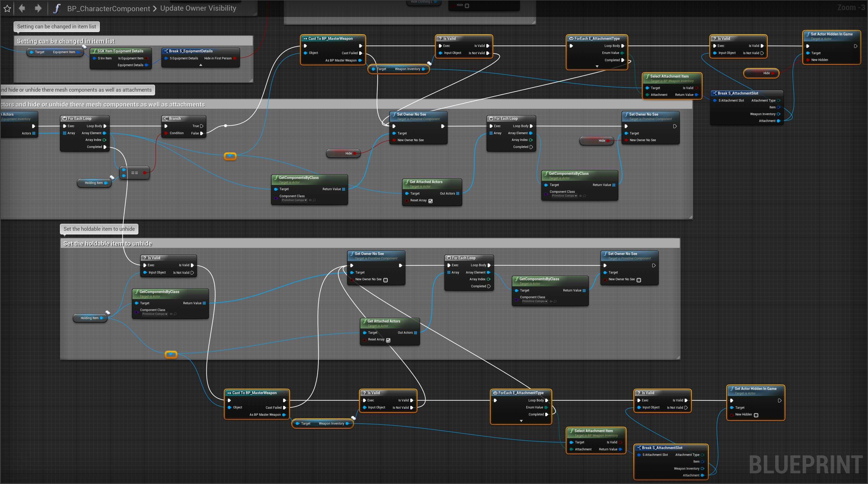
Task: Enable New Hidden checkbox on the bottom Set Actor Hidden In Game
Action: coord(756,415)
